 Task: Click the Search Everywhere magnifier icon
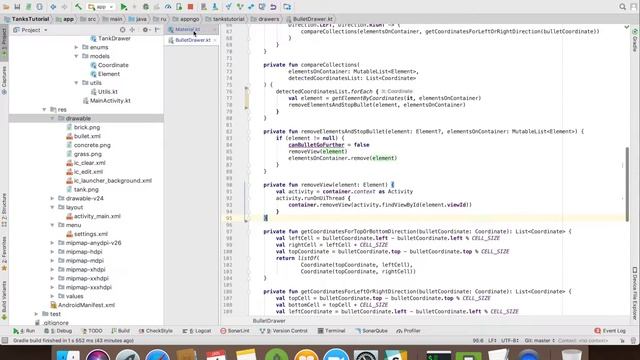tap(622, 7)
